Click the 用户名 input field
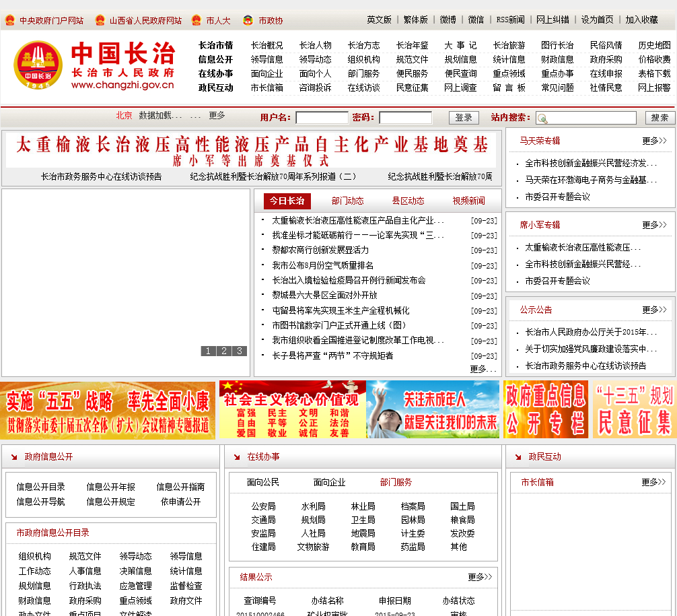The width and height of the screenshot is (677, 616). click(322, 118)
